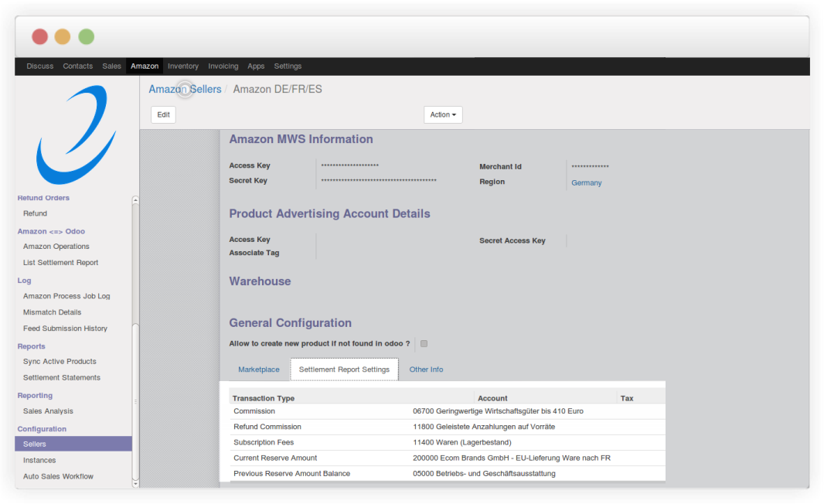Go to the Apps menu
Image resolution: width=824 pixels, height=504 pixels.
click(256, 66)
